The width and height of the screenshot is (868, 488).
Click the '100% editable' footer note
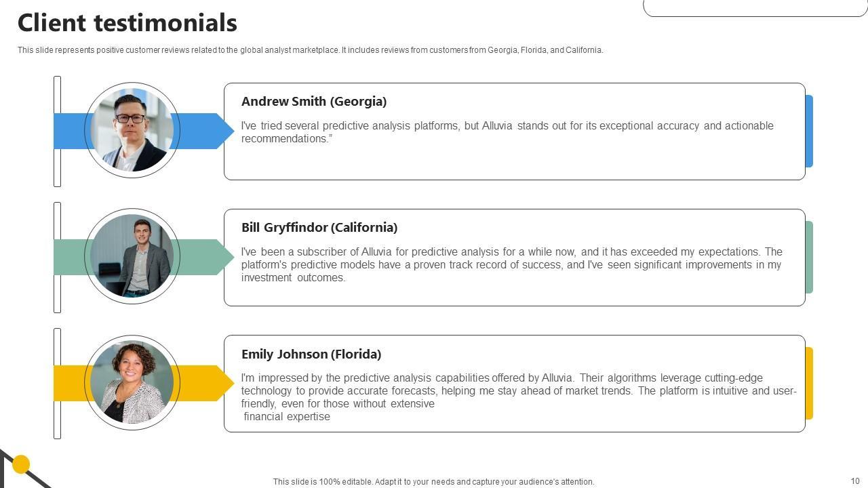433,482
